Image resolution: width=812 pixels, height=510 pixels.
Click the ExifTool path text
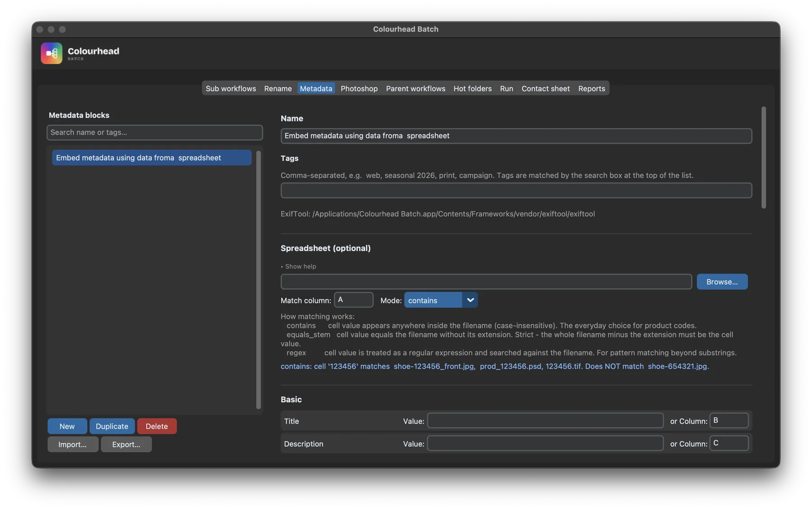438,214
